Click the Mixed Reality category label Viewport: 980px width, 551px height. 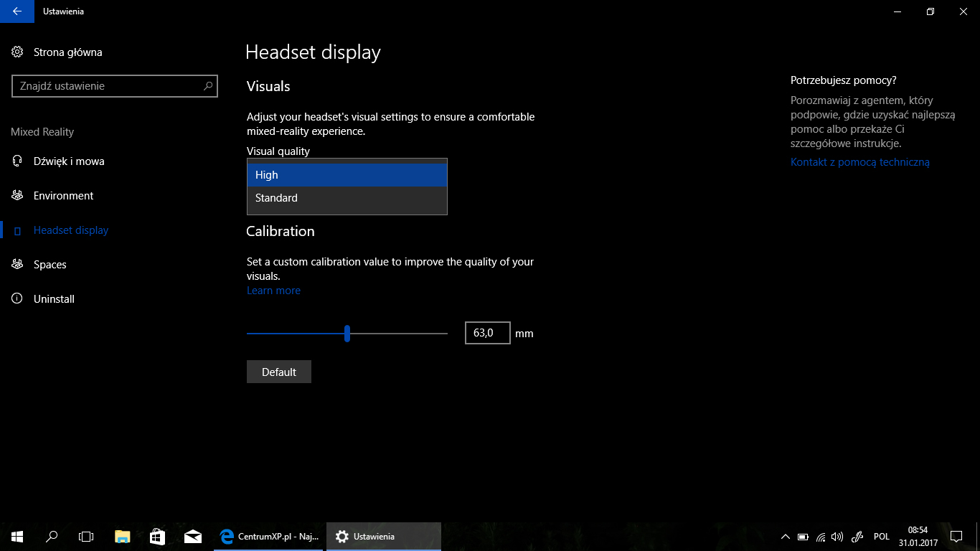coord(42,132)
